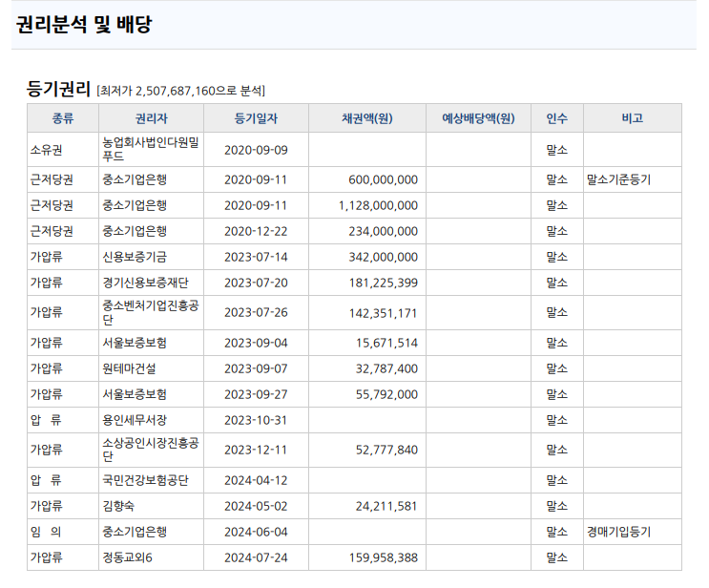Click 말소 in the 원테마건설 row
This screenshot has height=588, width=709.
point(557,368)
